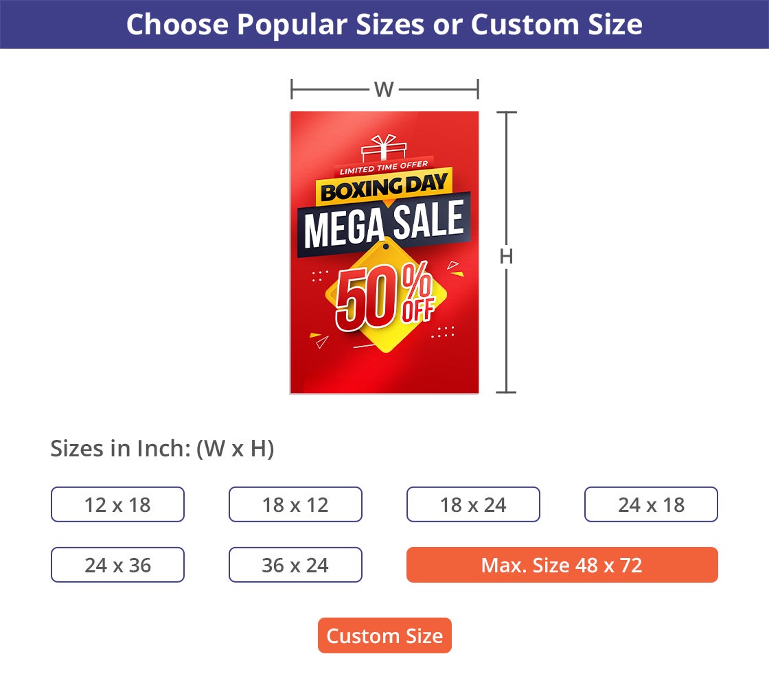The height and width of the screenshot is (700, 769).
Task: Pick the 36 x 24 size option
Action: 295,565
